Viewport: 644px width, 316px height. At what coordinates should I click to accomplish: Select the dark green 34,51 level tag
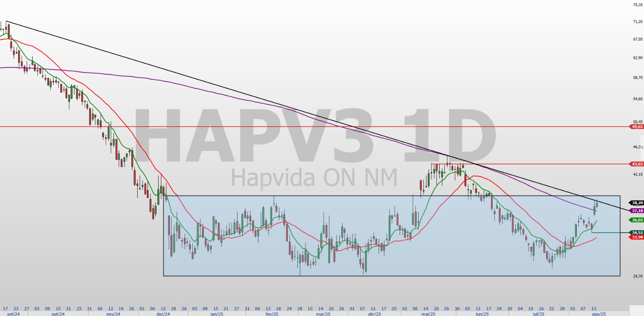click(637, 233)
